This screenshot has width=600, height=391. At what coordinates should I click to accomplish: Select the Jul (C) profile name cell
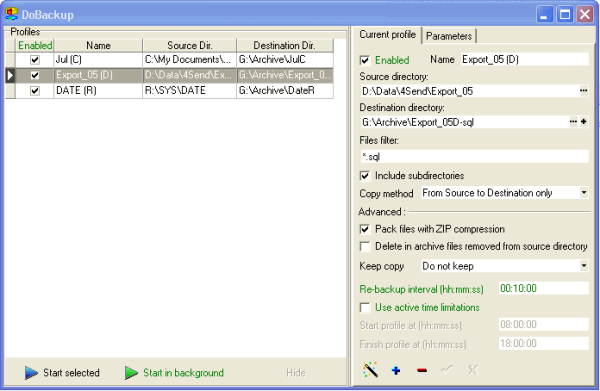click(98, 60)
